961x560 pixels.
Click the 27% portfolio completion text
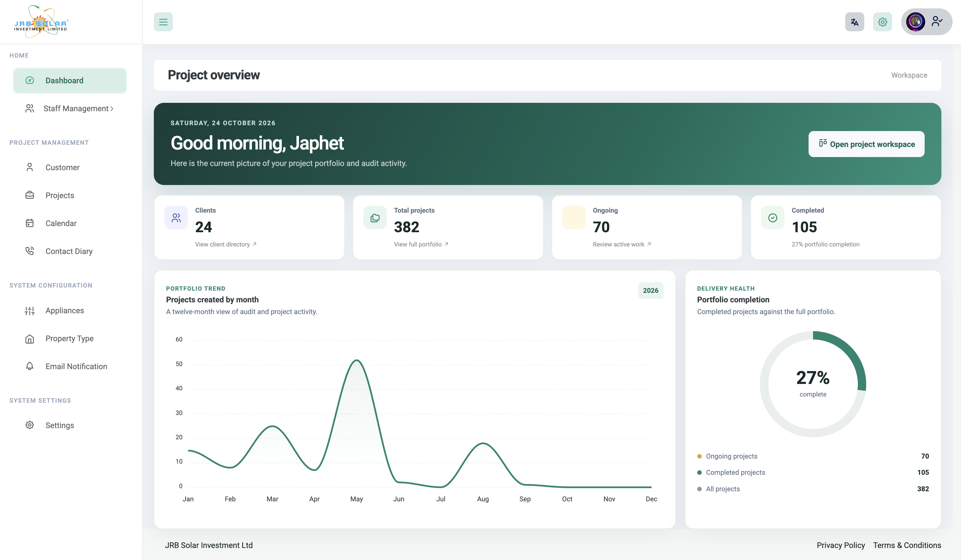(x=825, y=244)
